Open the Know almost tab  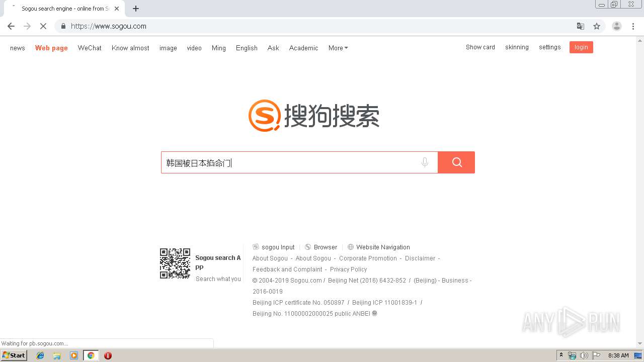[130, 48]
